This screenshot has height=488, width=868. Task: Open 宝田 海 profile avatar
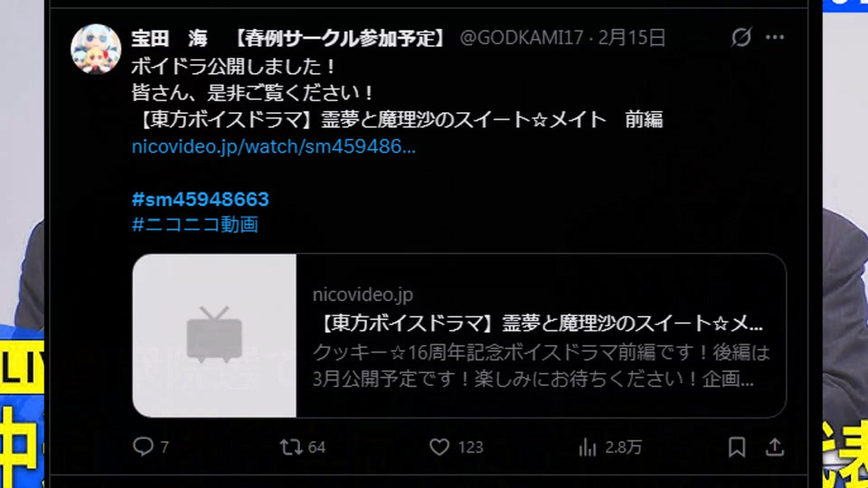96,49
